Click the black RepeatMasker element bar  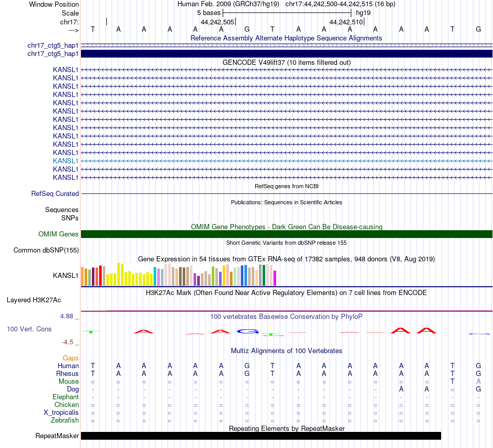(x=261, y=436)
